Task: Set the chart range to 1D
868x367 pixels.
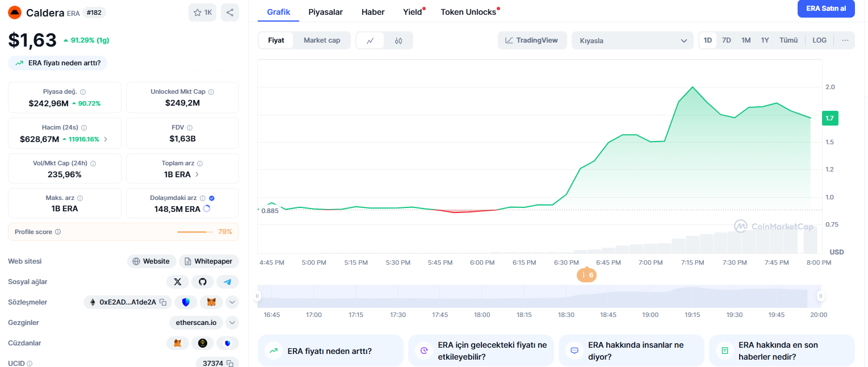Action: pos(708,40)
